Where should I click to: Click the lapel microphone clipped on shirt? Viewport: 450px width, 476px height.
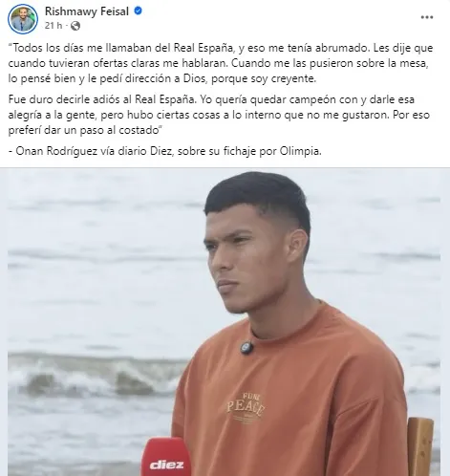click(246, 347)
